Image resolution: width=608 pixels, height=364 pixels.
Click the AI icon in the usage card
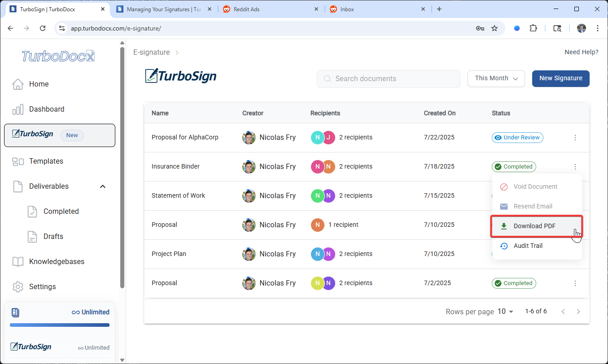pos(15,312)
